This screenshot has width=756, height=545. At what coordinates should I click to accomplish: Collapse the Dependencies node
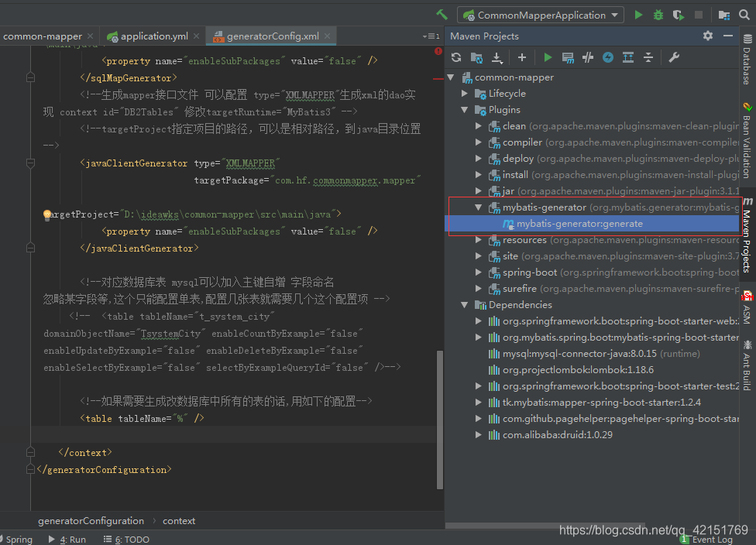(x=464, y=305)
